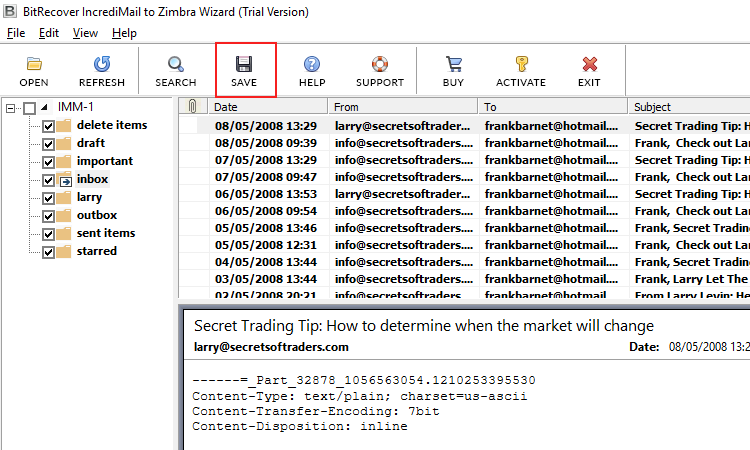Select the sent items folder label
The height and width of the screenshot is (450, 750).
point(106,233)
